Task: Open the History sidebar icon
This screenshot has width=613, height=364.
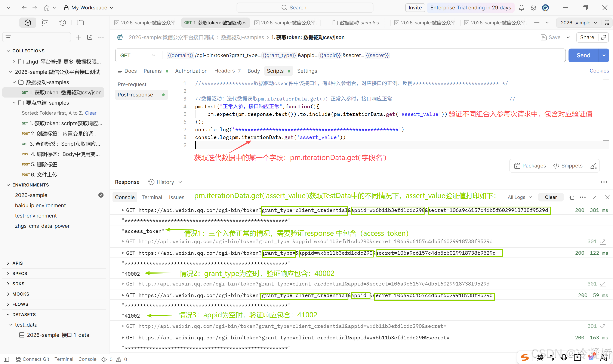Action: click(63, 23)
